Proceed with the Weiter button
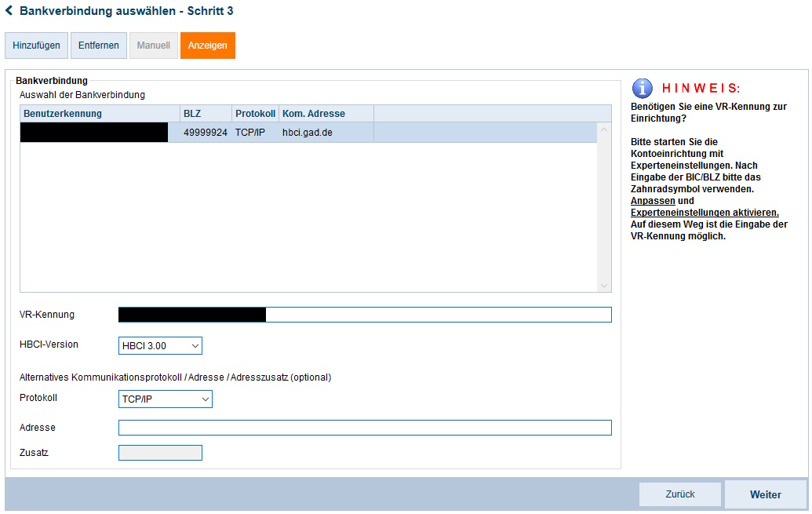This screenshot has width=812, height=514. point(765,494)
